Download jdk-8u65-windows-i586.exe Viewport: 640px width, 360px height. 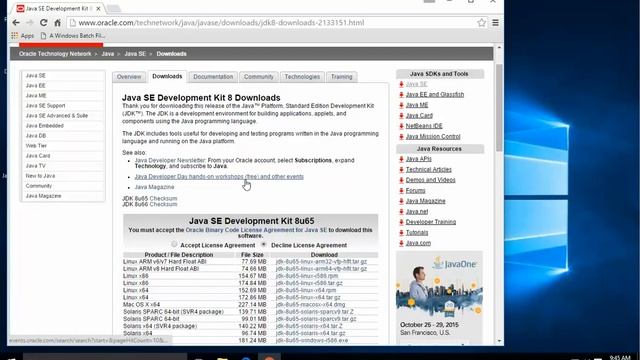pyautogui.click(x=312, y=340)
